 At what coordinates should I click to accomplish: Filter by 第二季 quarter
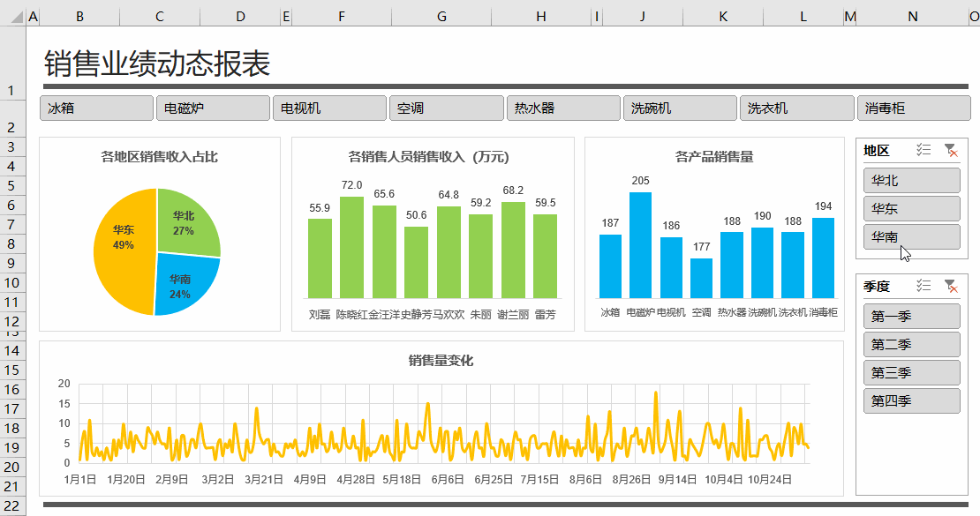click(x=911, y=344)
